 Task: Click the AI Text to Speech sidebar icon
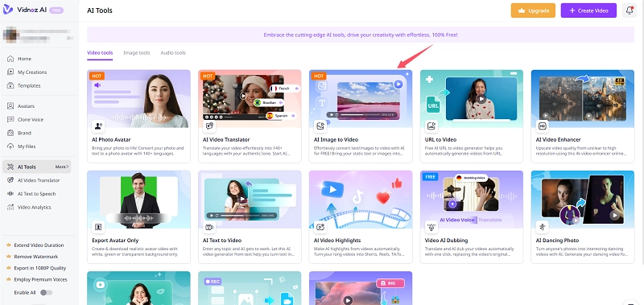(10, 194)
